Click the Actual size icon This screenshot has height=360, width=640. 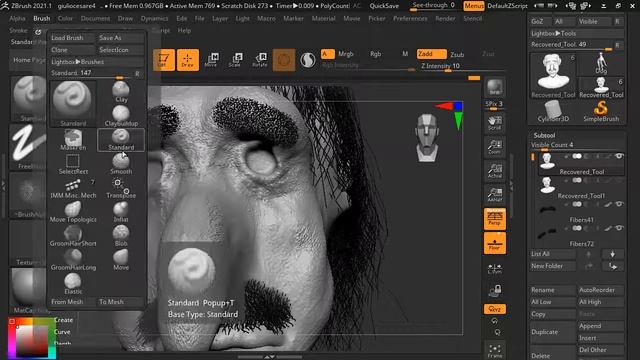point(495,171)
